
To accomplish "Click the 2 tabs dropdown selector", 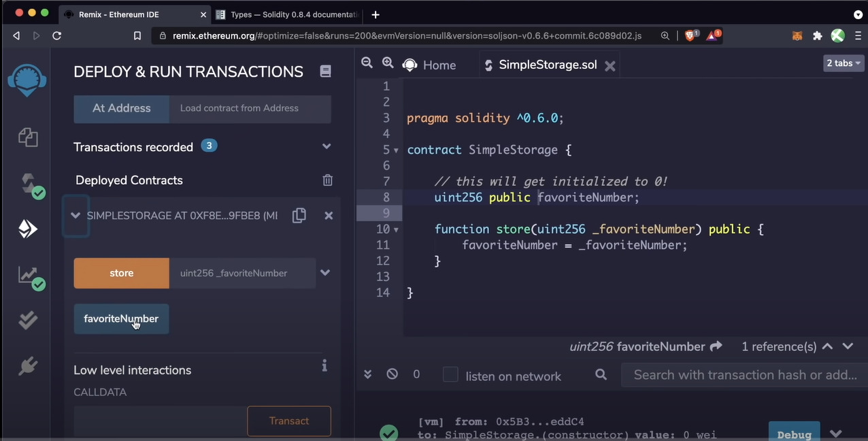I will (x=843, y=63).
